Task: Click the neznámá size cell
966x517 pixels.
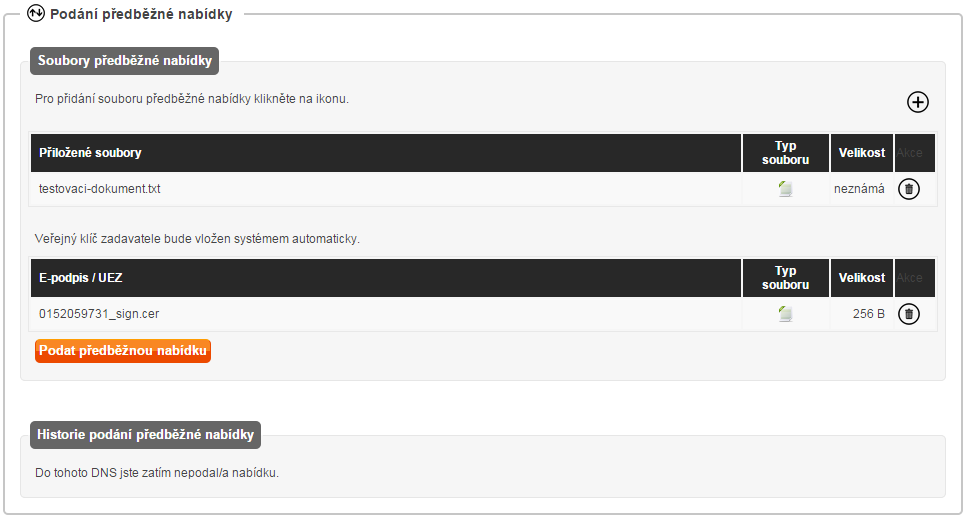Action: point(859,189)
